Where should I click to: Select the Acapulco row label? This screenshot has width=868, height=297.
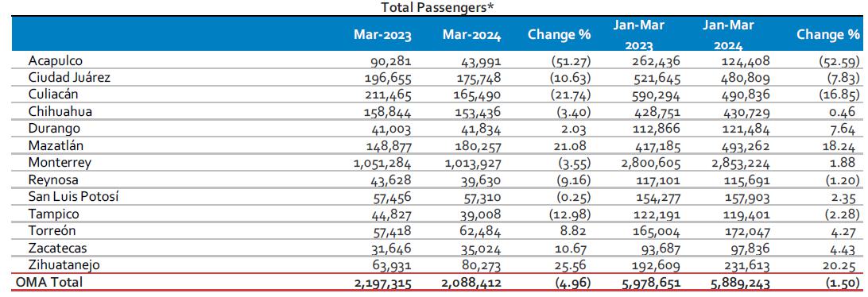56,60
